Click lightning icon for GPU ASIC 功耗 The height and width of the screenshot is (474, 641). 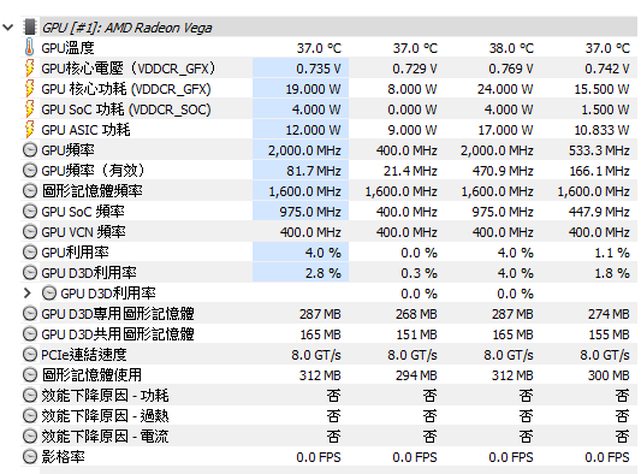click(29, 130)
